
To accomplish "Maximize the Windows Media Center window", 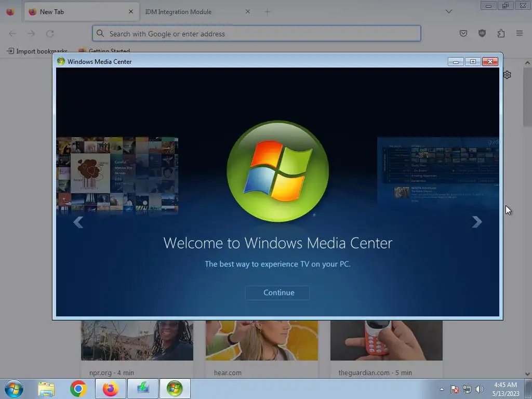I will click(x=473, y=62).
